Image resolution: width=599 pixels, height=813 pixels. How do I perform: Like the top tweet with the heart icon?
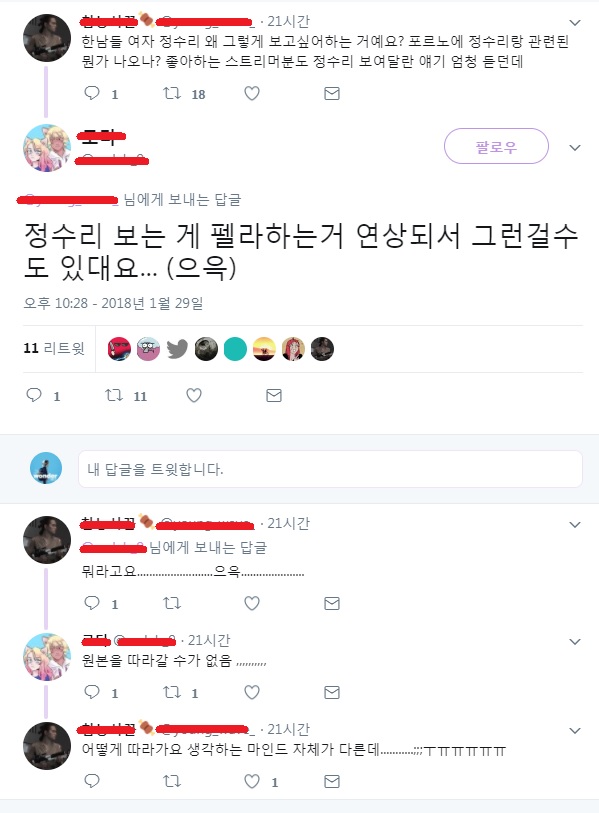point(252,93)
